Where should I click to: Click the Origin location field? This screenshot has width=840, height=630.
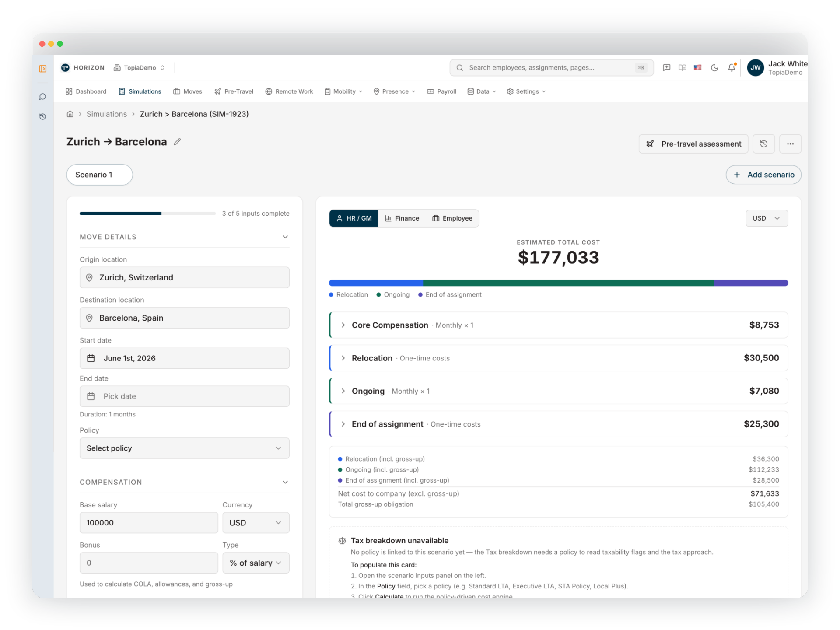[x=184, y=278]
